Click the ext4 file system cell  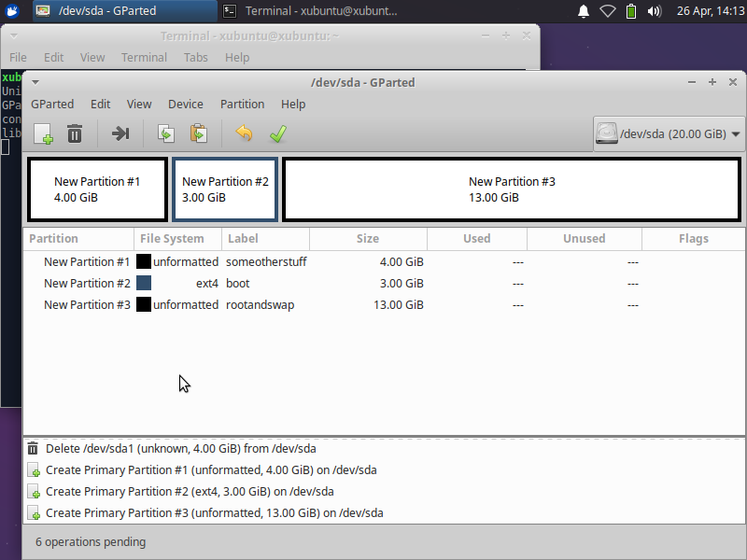click(207, 284)
